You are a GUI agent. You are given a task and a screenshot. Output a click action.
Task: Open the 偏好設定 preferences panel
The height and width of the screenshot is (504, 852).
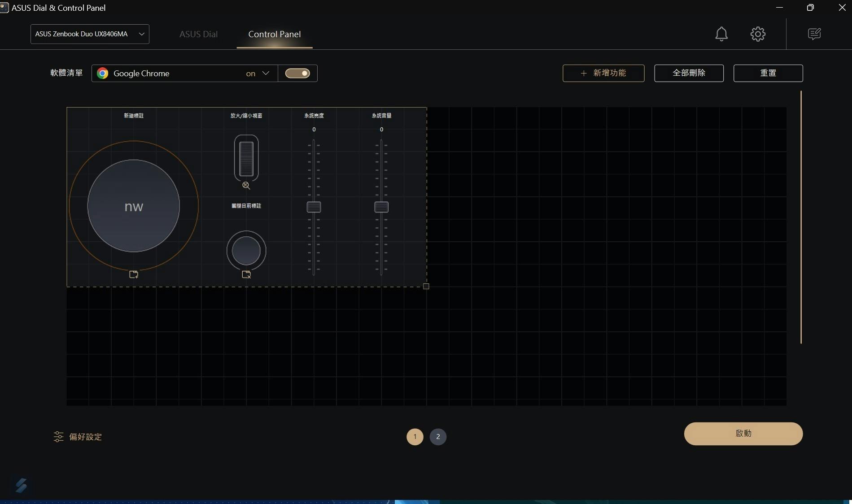click(78, 437)
